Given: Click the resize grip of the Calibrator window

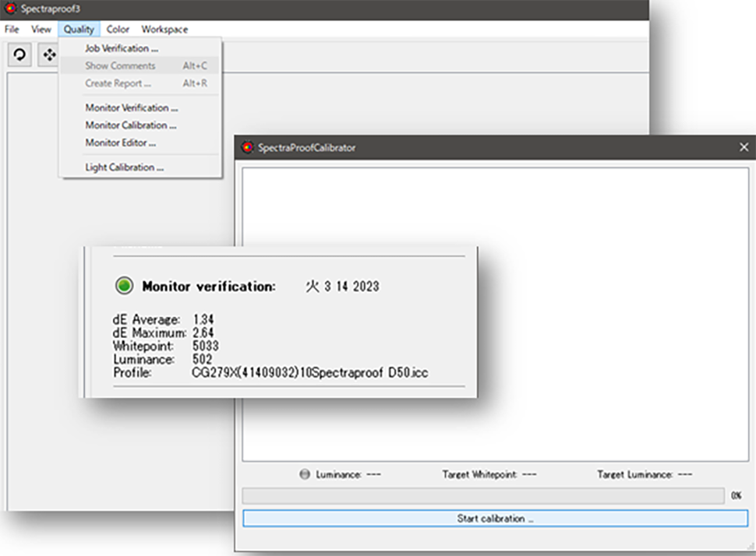Looking at the screenshot, I should click(750, 546).
